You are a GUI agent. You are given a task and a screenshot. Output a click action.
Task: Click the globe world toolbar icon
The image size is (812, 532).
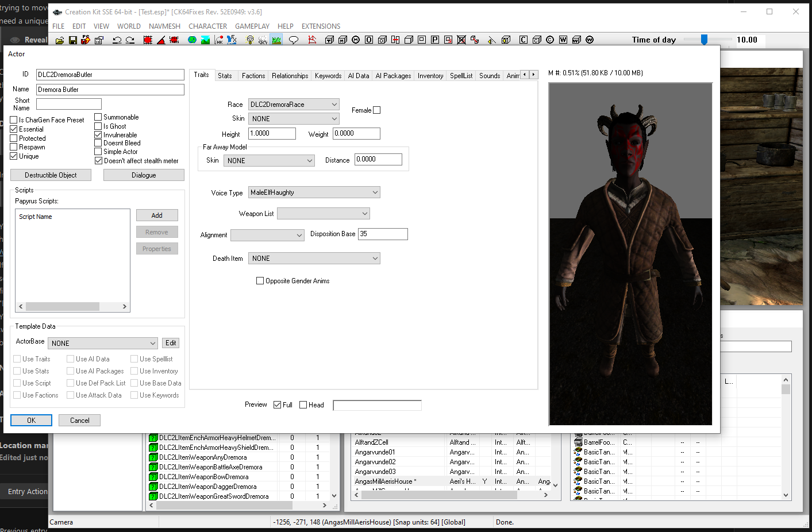click(192, 40)
